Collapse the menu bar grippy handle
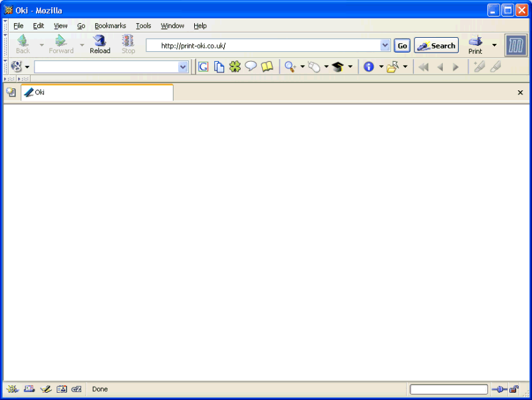 tap(5, 25)
